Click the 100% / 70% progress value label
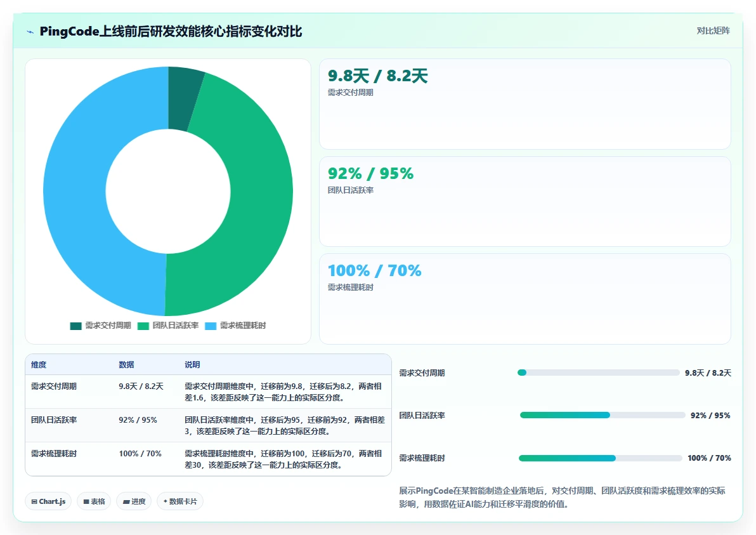756x535 pixels. click(709, 458)
